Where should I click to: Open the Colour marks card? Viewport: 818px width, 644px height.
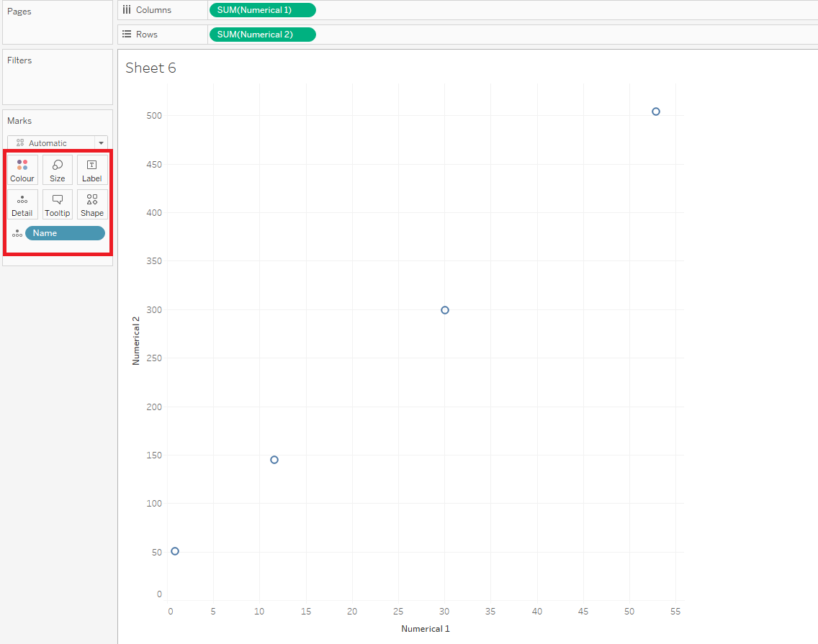pos(22,170)
